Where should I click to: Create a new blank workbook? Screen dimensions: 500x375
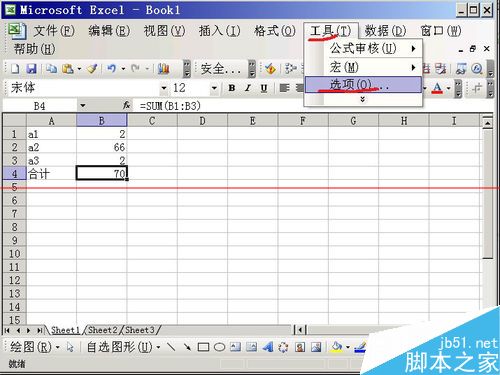point(15,69)
